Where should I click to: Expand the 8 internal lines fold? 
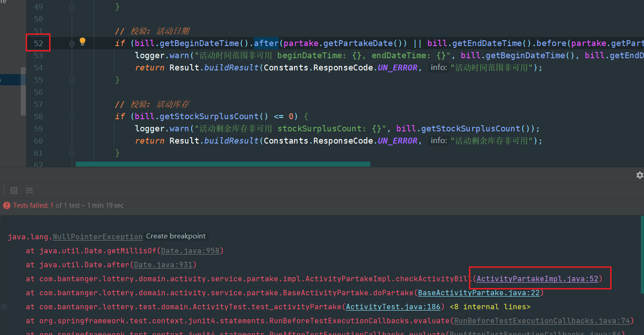pyautogui.click(x=490, y=307)
